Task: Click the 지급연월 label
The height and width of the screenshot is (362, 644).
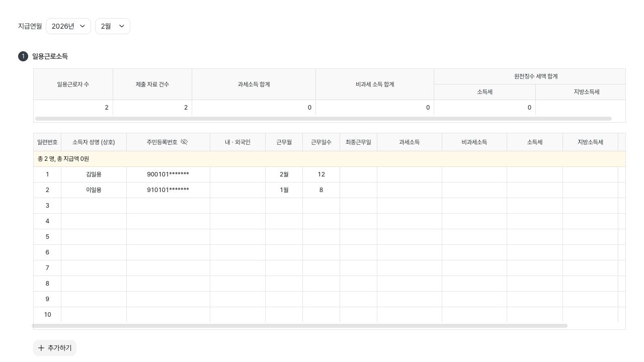Action: pyautogui.click(x=30, y=26)
